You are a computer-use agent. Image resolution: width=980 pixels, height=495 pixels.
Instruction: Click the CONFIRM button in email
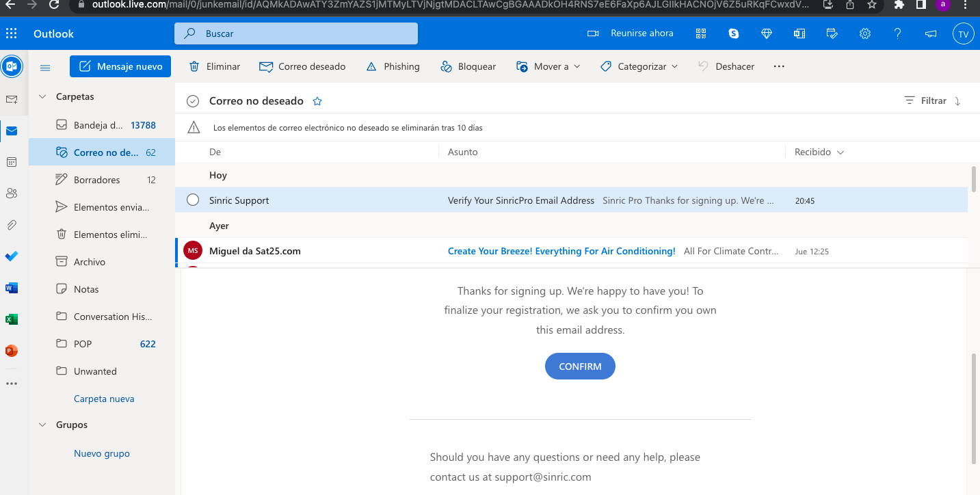click(580, 366)
